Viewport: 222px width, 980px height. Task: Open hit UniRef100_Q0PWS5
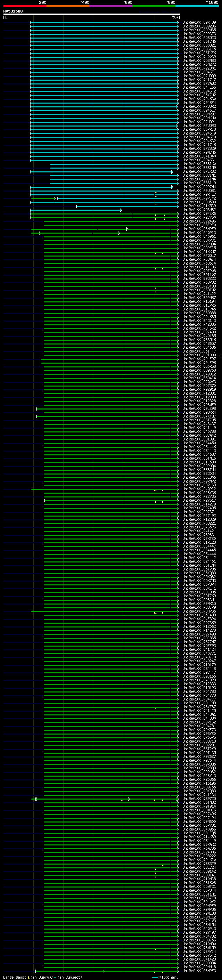(x=199, y=30)
